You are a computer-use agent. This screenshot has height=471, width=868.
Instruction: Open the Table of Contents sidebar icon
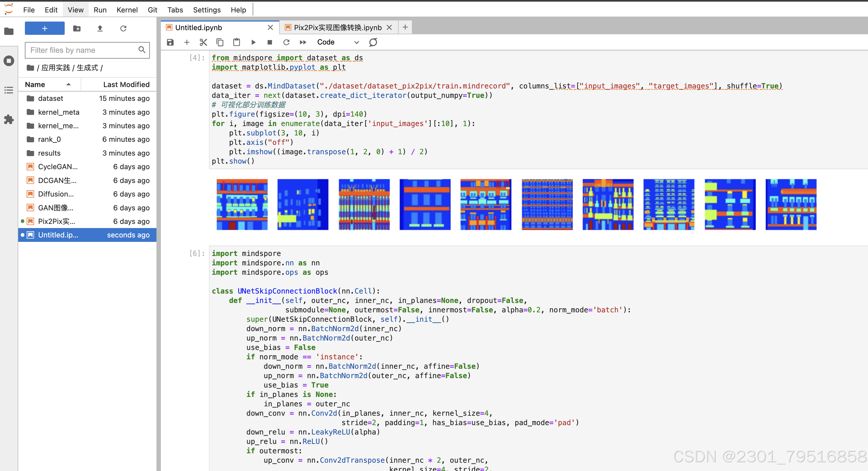9,90
